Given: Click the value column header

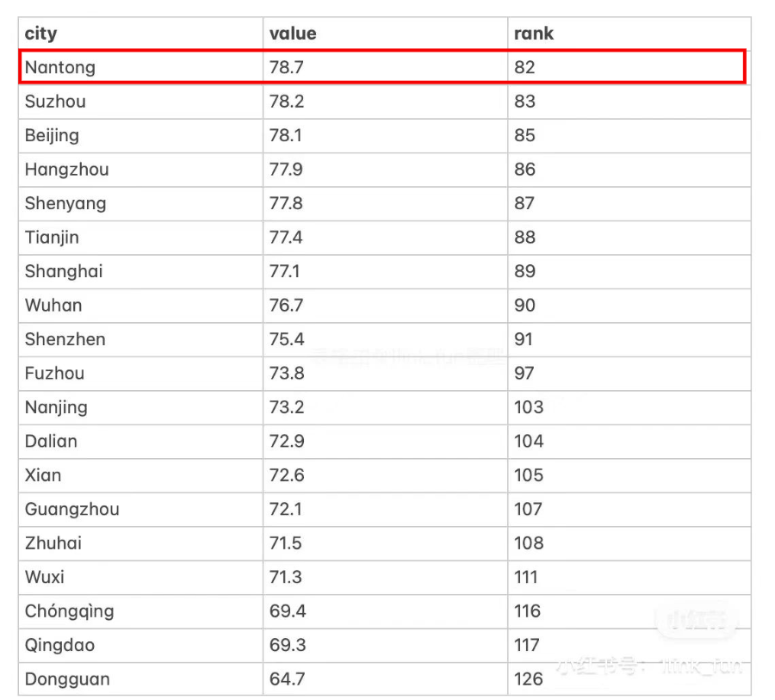Looking at the screenshot, I should (x=385, y=34).
